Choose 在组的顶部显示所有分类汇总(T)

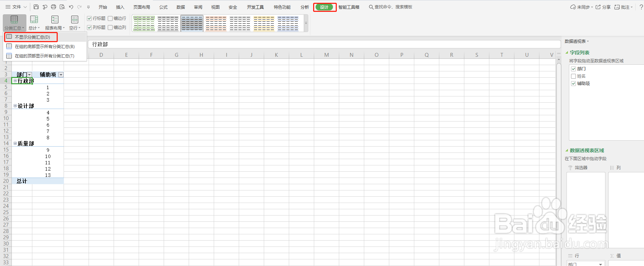click(45, 56)
